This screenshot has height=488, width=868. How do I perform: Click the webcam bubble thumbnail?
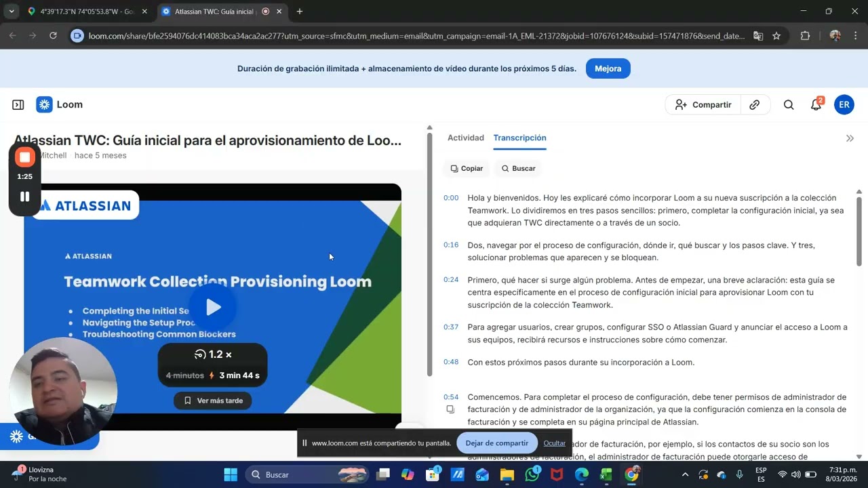[63, 392]
